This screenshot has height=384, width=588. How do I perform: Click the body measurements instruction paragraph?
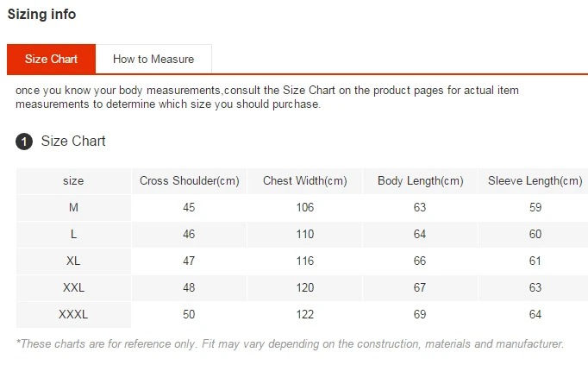pyautogui.click(x=267, y=97)
